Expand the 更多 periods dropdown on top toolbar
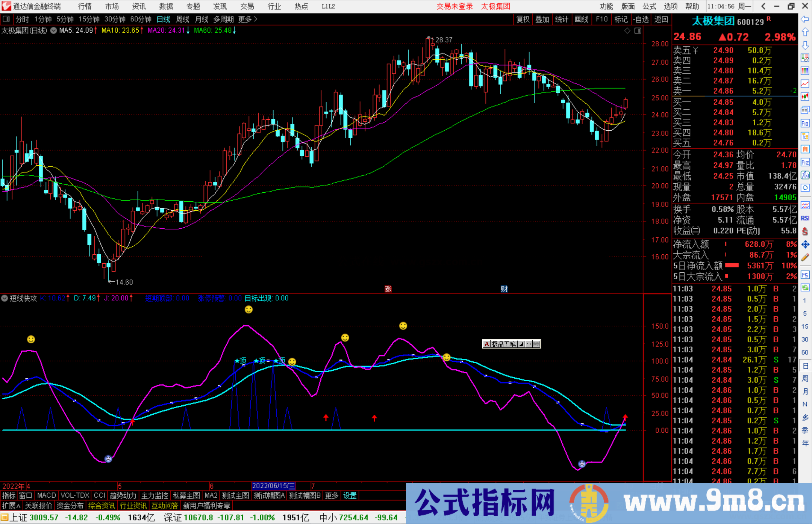812x524 pixels. click(248, 19)
